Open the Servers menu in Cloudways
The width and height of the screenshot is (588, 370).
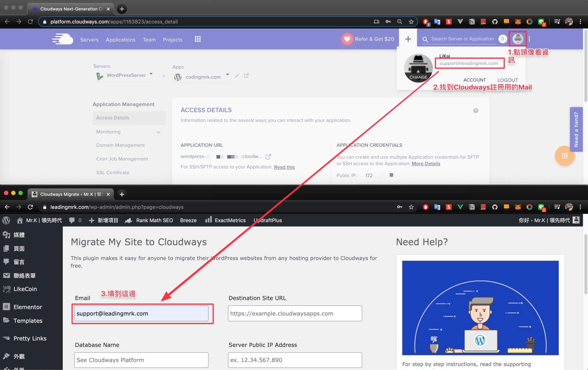89,40
